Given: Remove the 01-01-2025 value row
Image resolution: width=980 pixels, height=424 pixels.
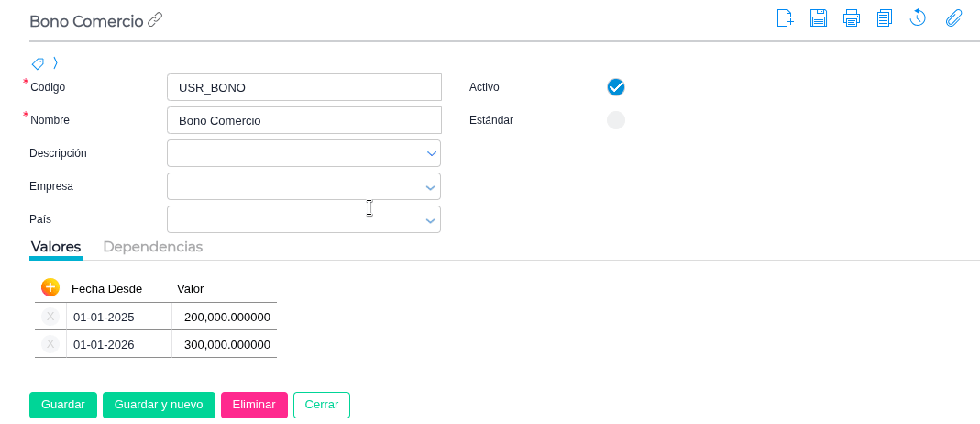Looking at the screenshot, I should click(x=50, y=317).
